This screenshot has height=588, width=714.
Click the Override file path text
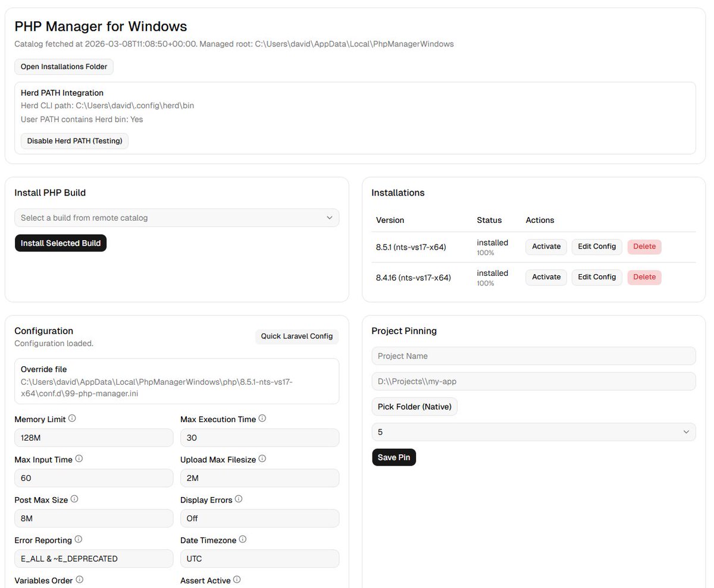coord(156,388)
